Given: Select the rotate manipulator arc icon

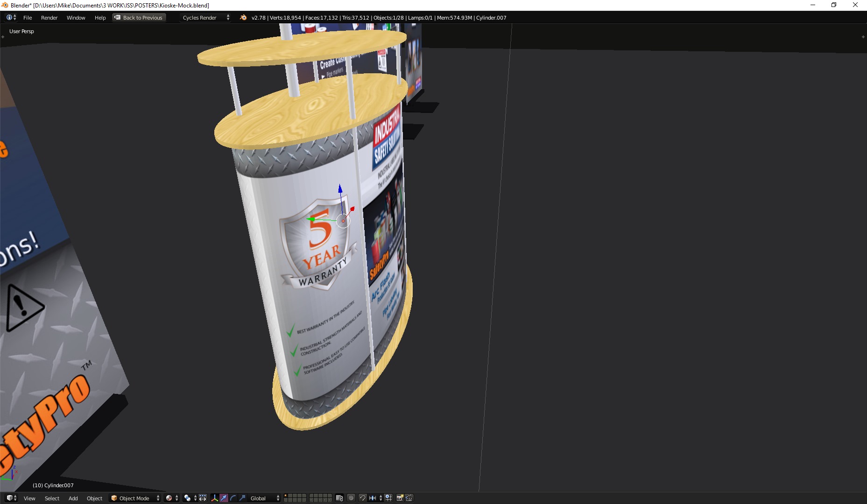Looking at the screenshot, I should (233, 498).
